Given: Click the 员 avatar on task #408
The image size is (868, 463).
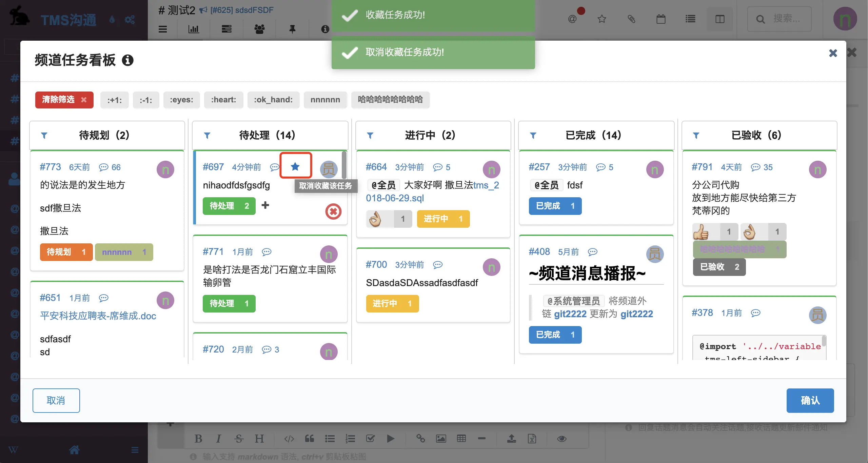Looking at the screenshot, I should click(655, 254).
